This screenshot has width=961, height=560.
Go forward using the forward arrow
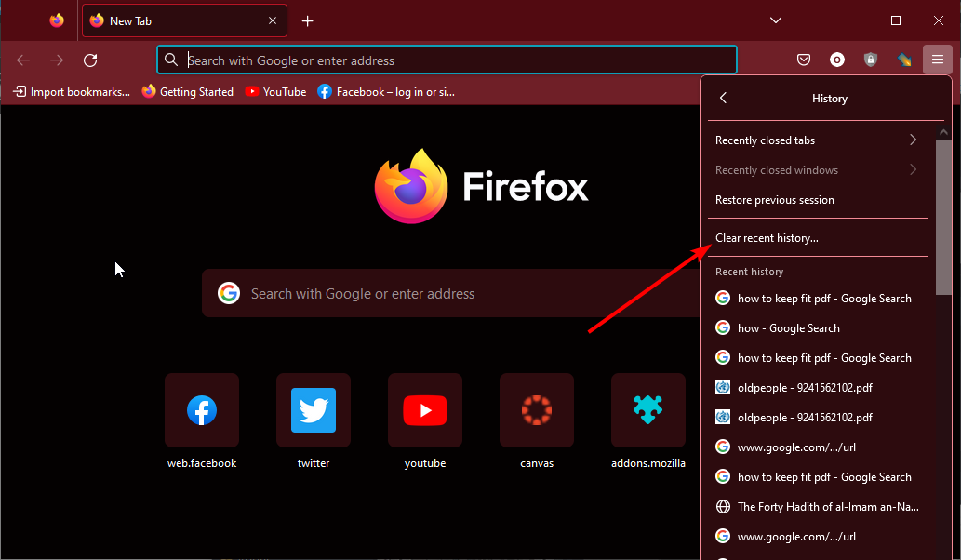[57, 60]
